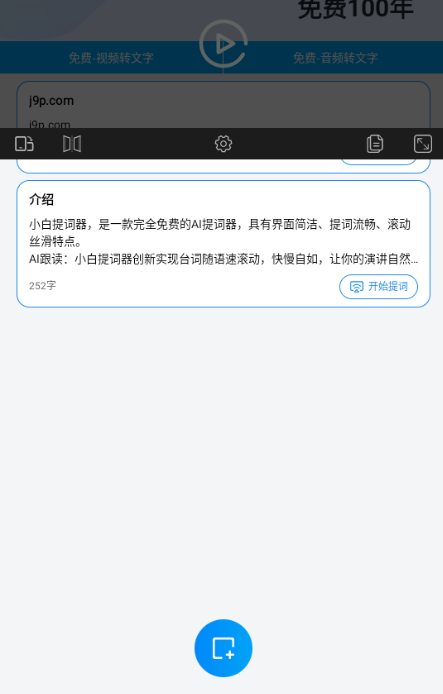Click partially hidden button on j9p.com card

coord(378,162)
